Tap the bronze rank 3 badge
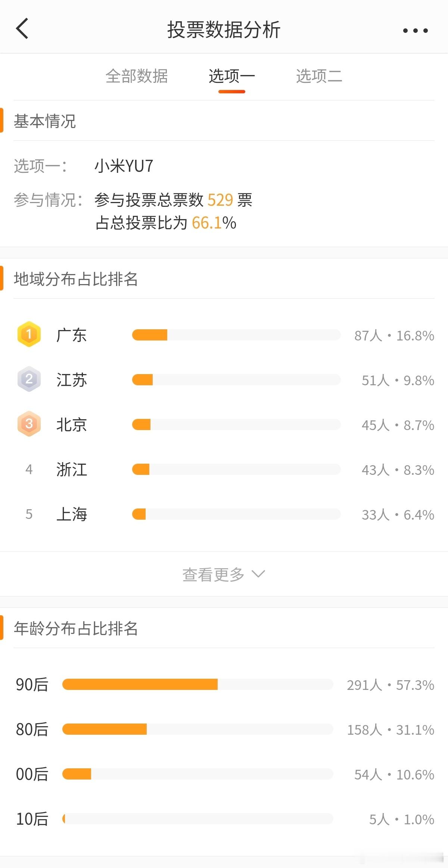Viewport: 448px width, 868px height. (x=29, y=424)
